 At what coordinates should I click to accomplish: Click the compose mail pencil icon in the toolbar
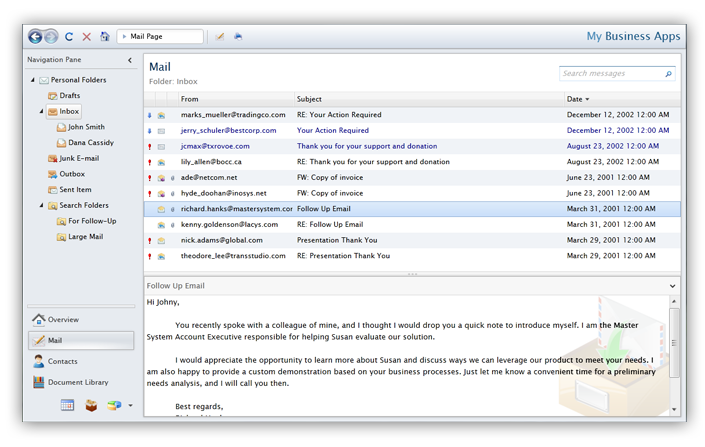[x=219, y=36]
